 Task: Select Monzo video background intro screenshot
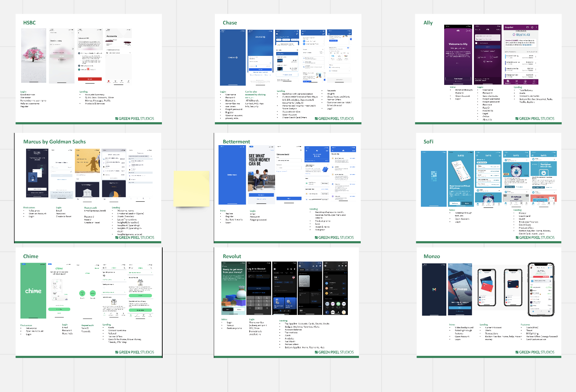460,290
